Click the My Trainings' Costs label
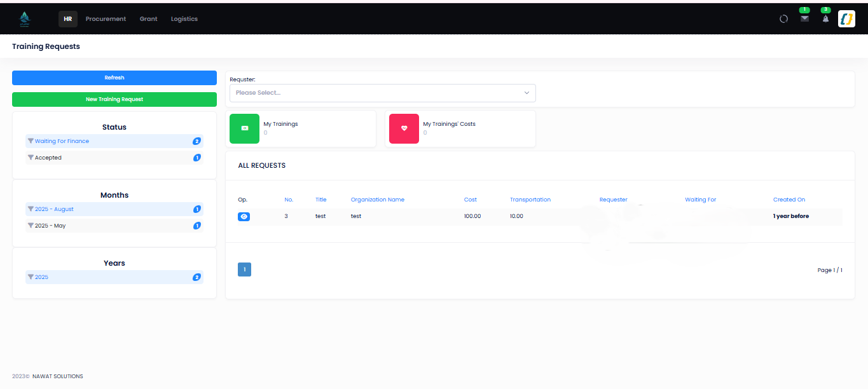The width and height of the screenshot is (868, 389). [450, 124]
